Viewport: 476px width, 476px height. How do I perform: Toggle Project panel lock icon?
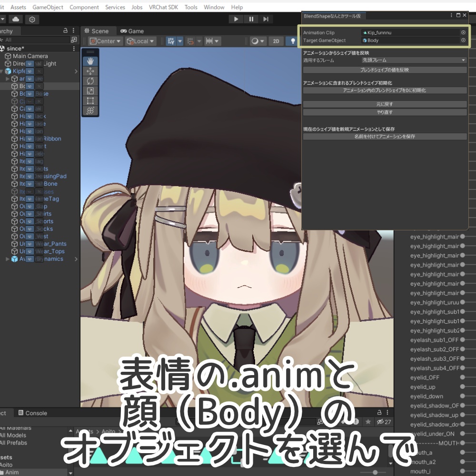pos(379,412)
